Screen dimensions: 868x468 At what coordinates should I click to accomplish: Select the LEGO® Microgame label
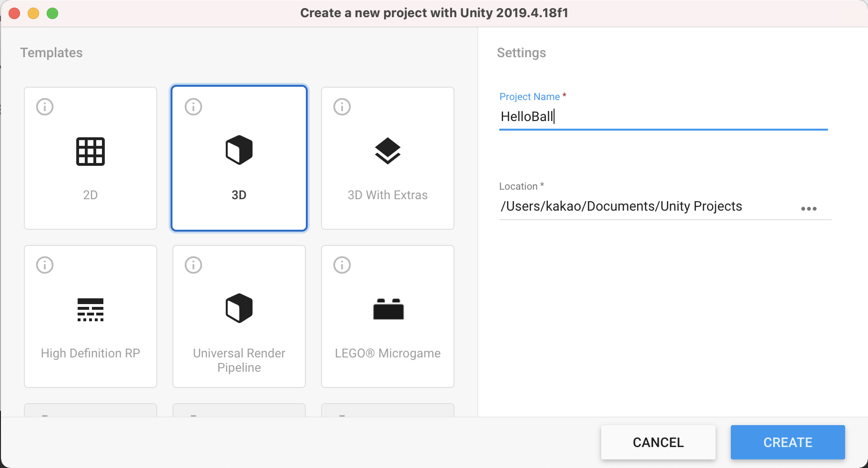pyautogui.click(x=388, y=353)
